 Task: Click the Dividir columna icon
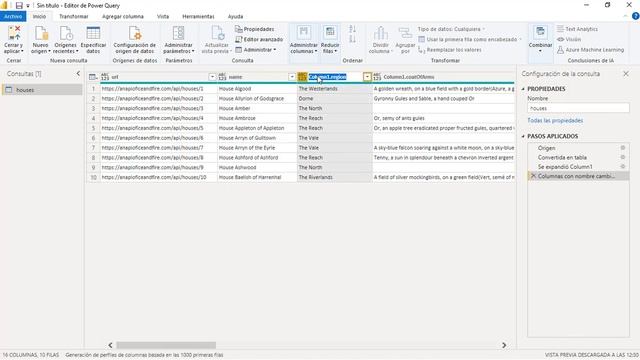(x=380, y=33)
